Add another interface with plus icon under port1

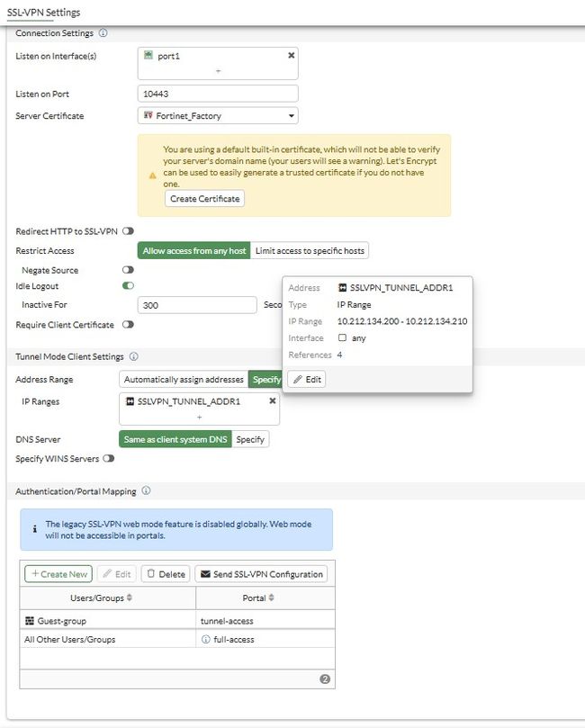click(x=219, y=70)
